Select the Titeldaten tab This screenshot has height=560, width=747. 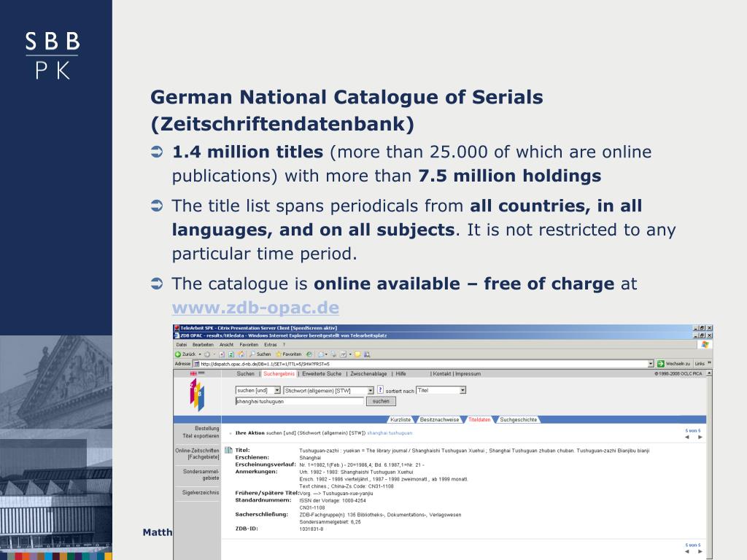(479, 419)
